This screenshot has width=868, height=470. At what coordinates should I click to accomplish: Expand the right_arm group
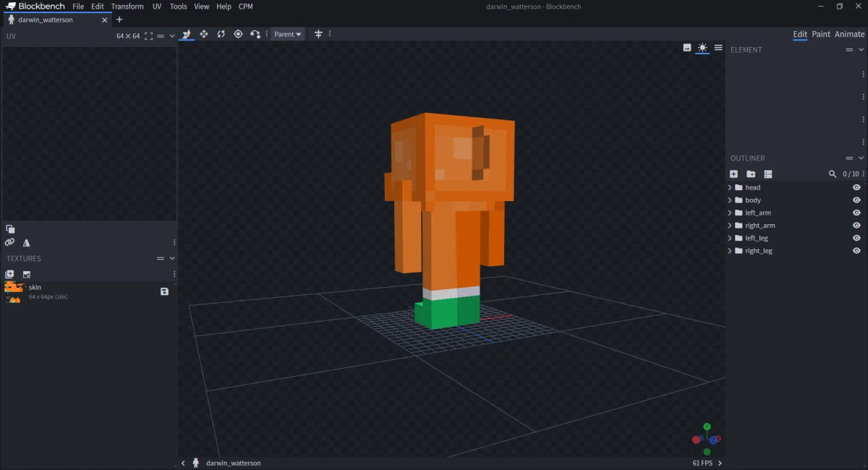[730, 226]
